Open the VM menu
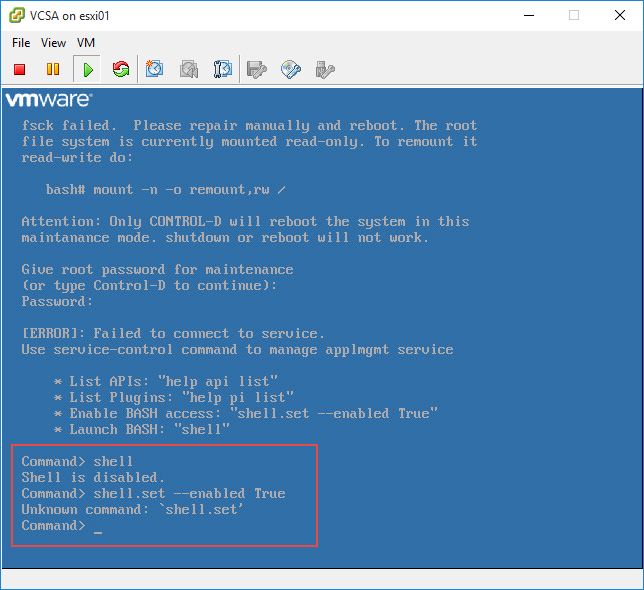Image resolution: width=644 pixels, height=590 pixels. point(86,43)
